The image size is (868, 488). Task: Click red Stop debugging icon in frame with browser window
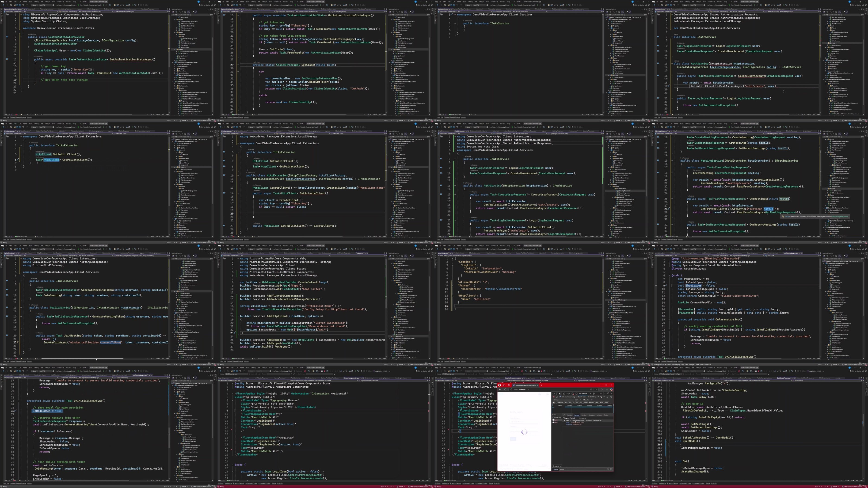point(541,371)
